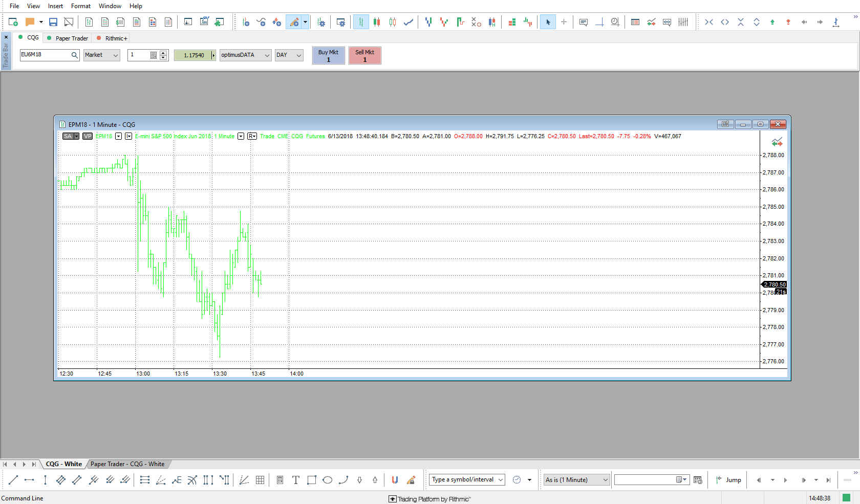
Task: Open dropdown next to 1 Minute label
Action: point(241,136)
